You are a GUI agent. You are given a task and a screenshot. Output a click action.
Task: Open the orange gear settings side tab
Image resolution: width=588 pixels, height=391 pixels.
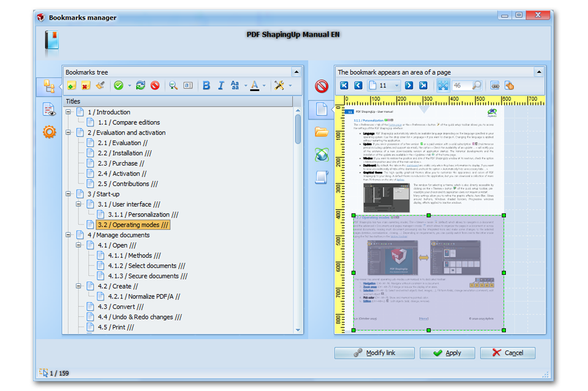tap(49, 132)
